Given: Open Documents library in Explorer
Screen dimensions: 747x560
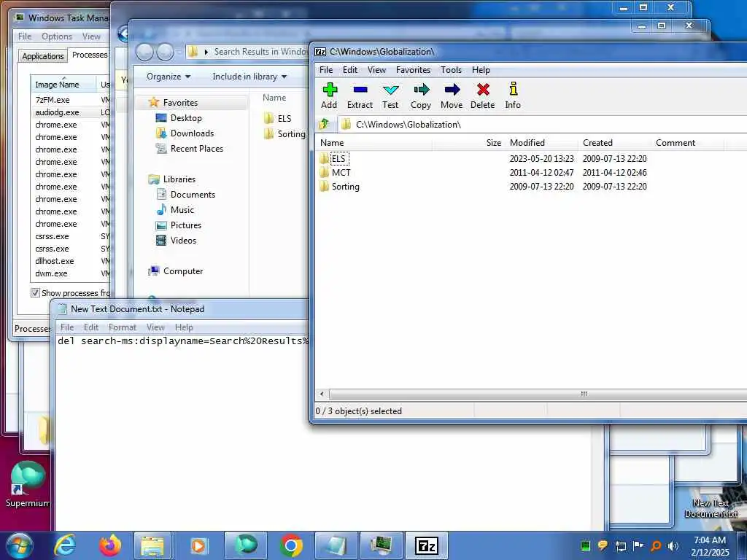Looking at the screenshot, I should click(x=193, y=194).
